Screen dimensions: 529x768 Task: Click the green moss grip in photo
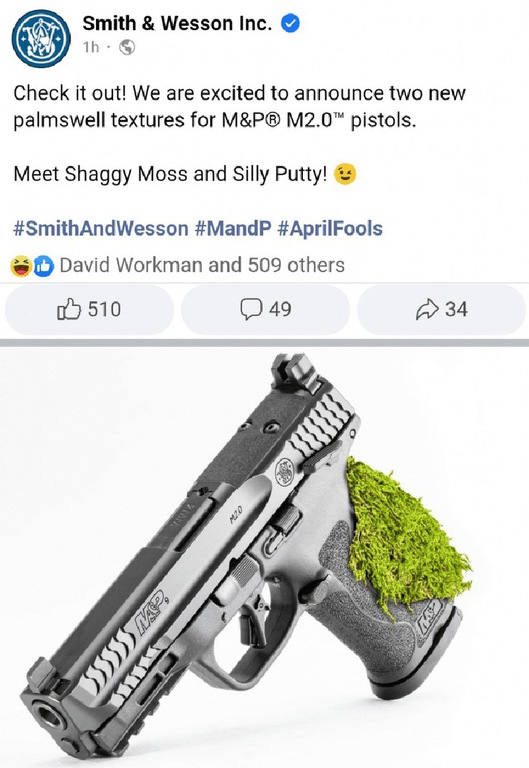click(x=404, y=536)
